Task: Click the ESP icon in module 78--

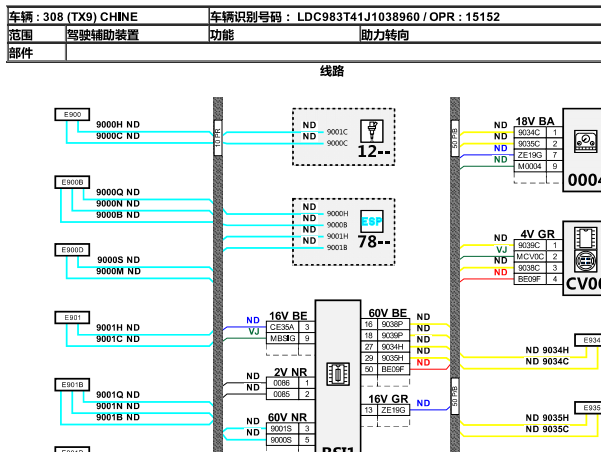Action: (372, 222)
